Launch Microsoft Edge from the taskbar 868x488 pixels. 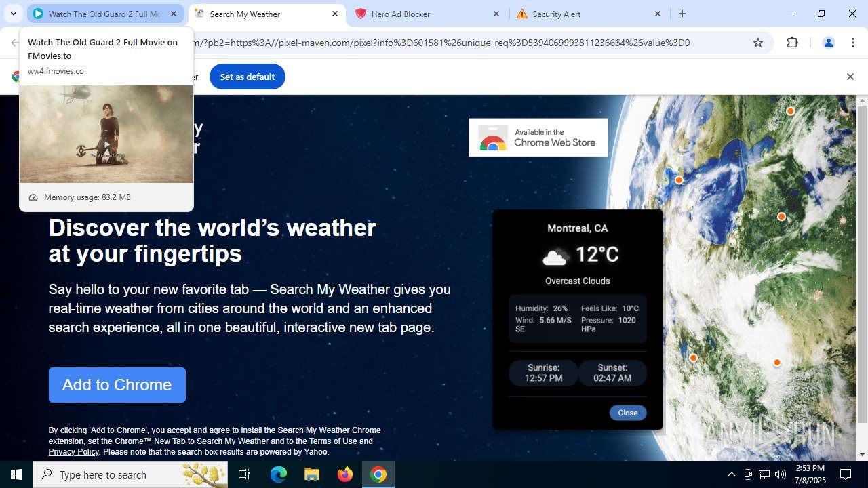(x=279, y=474)
